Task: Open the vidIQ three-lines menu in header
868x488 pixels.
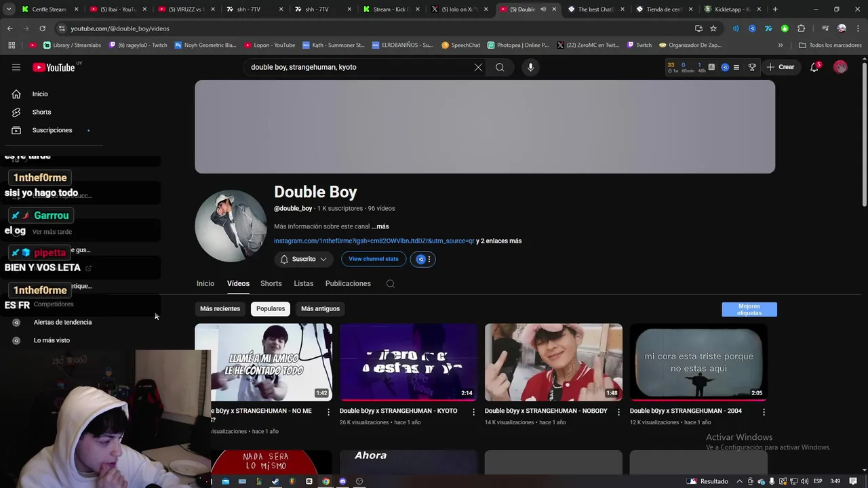Action: click(x=736, y=67)
